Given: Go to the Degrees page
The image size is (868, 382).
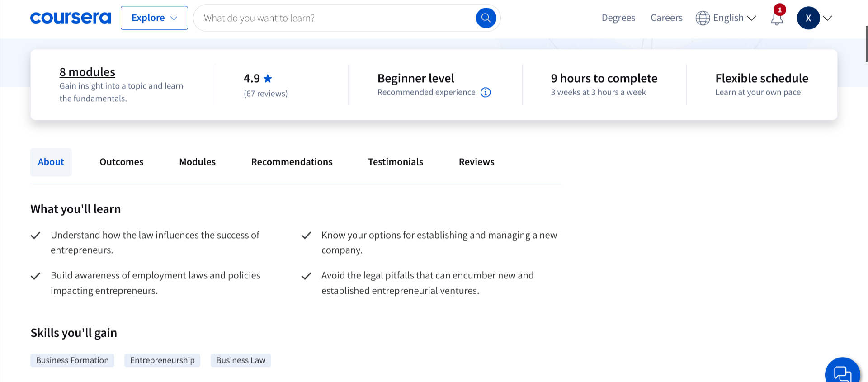Looking at the screenshot, I should [x=618, y=18].
